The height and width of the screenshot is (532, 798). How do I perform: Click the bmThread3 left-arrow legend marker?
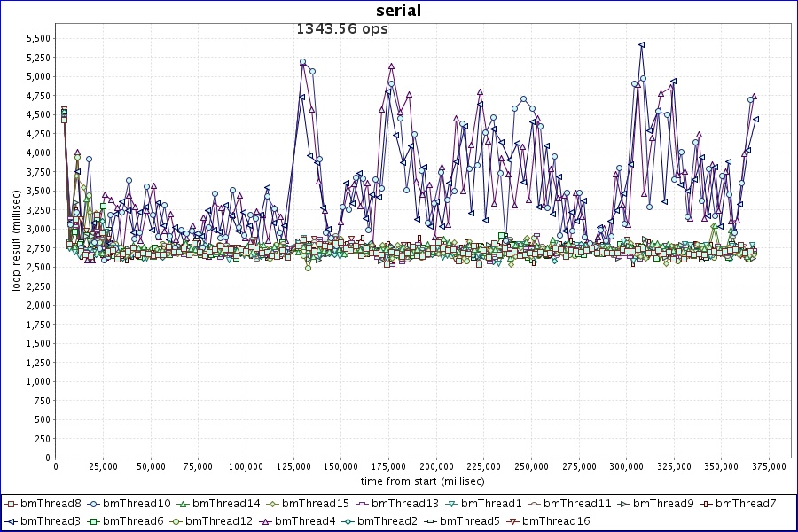click(11, 520)
